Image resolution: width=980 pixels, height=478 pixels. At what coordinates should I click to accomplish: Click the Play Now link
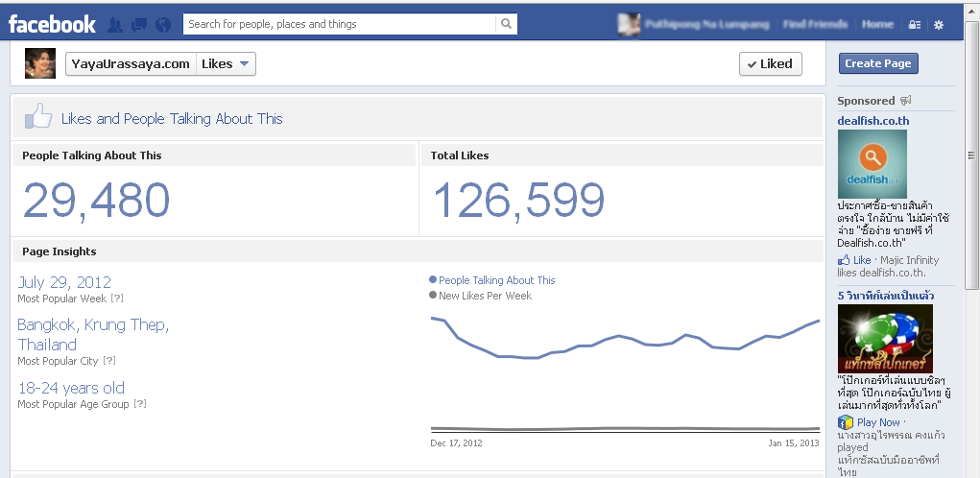[x=878, y=422]
